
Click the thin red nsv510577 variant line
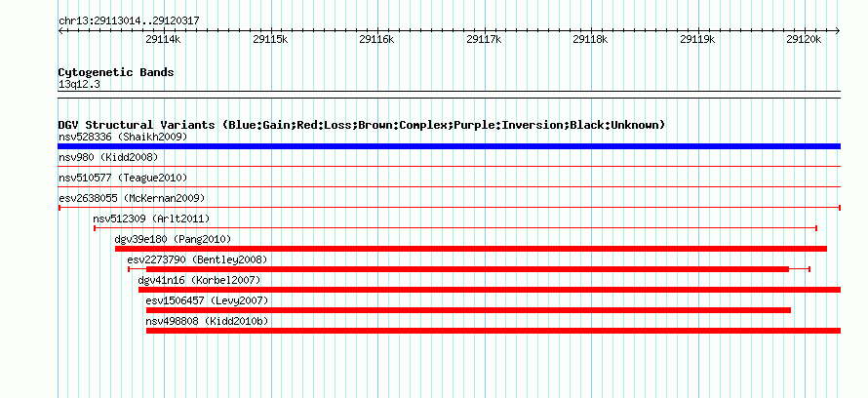(449, 186)
